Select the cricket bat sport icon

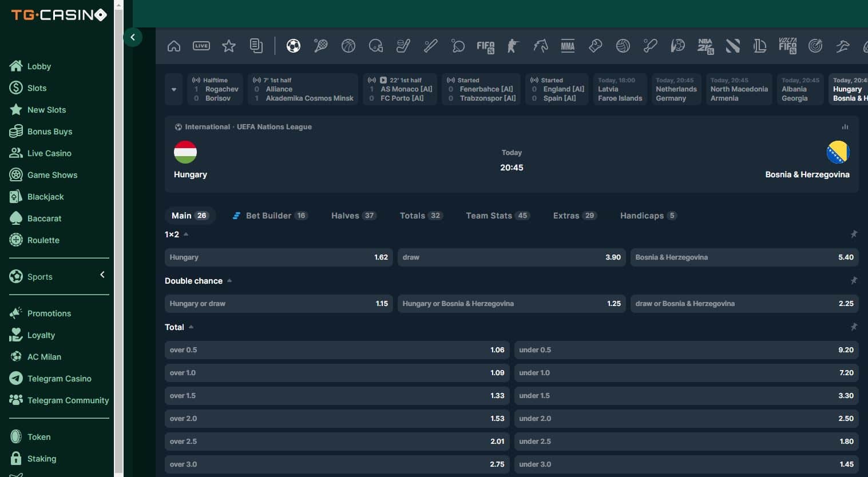(651, 46)
